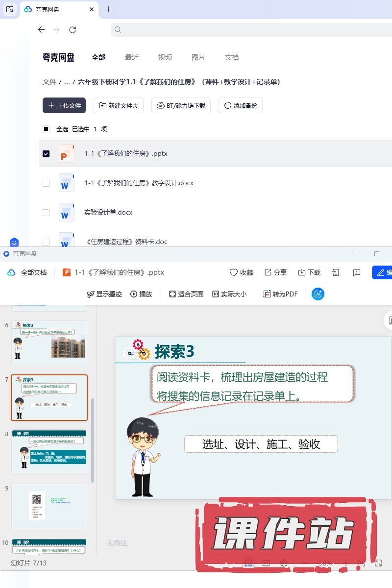Enter fullscreen via bottom-right corner icon
Image resolution: width=392 pixels, height=588 pixels.
tap(378, 563)
